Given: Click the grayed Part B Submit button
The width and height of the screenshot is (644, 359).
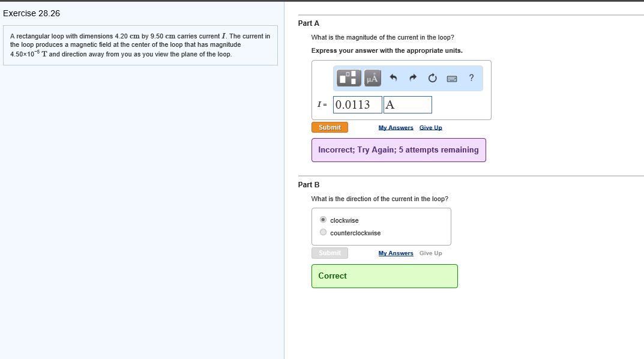Looking at the screenshot, I should coord(330,253).
